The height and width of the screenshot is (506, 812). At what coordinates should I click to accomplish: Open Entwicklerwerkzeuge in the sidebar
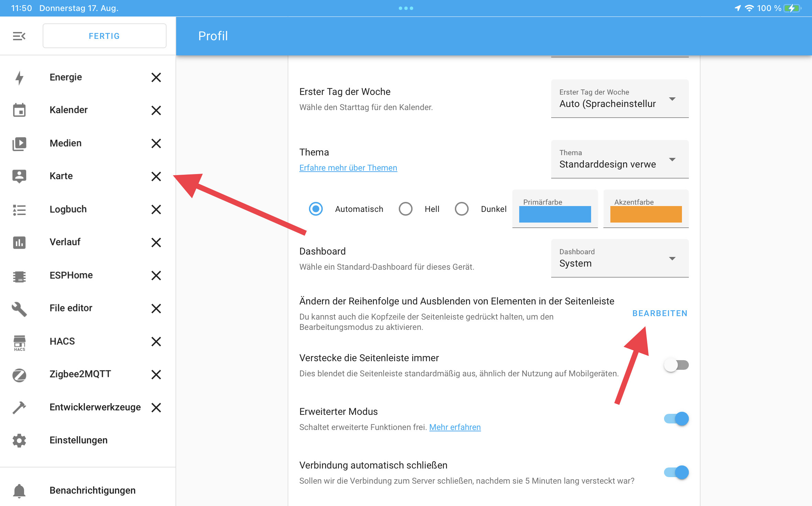(x=95, y=407)
